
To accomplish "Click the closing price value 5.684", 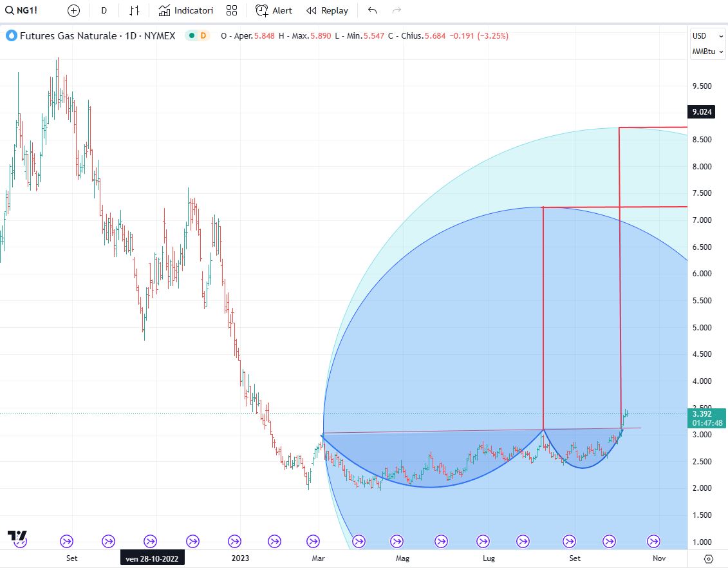I will 435,36.
